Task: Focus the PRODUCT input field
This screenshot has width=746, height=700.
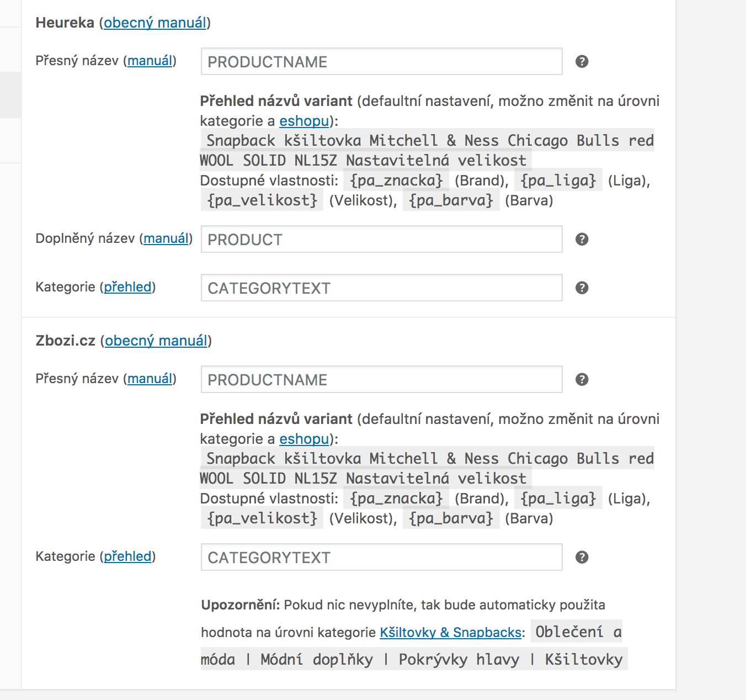Action: tap(382, 239)
